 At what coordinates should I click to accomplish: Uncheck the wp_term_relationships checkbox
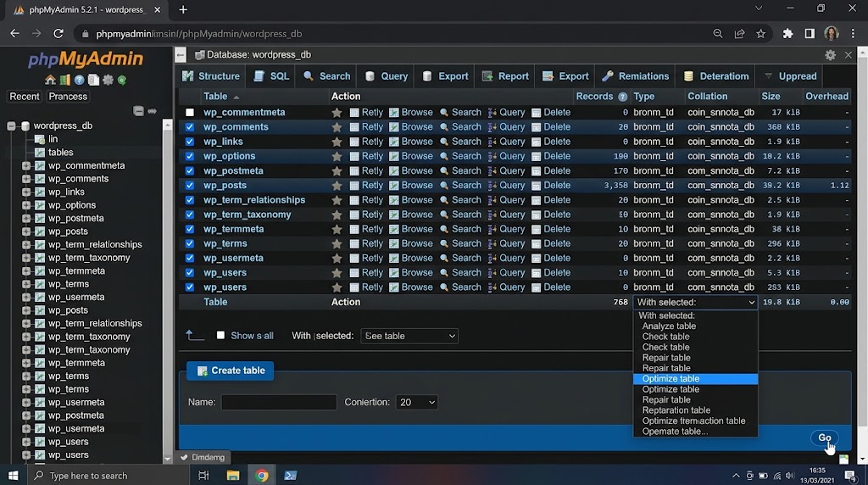(x=190, y=200)
